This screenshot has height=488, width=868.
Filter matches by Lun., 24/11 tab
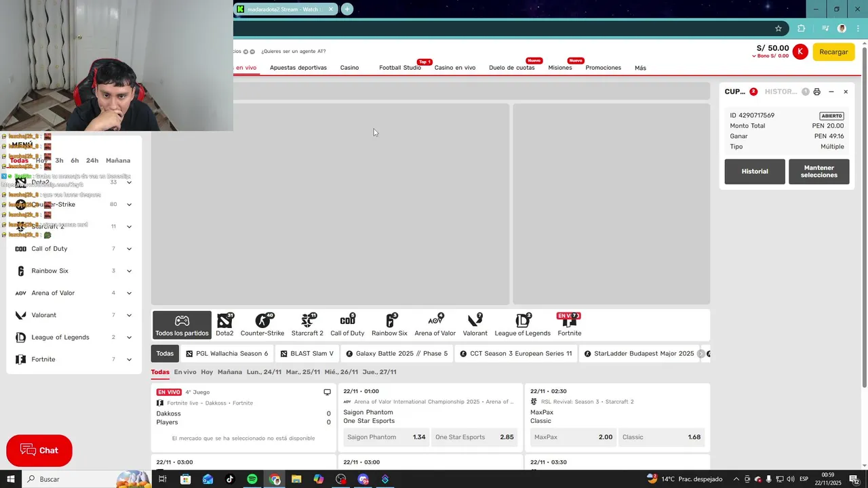pyautogui.click(x=264, y=372)
